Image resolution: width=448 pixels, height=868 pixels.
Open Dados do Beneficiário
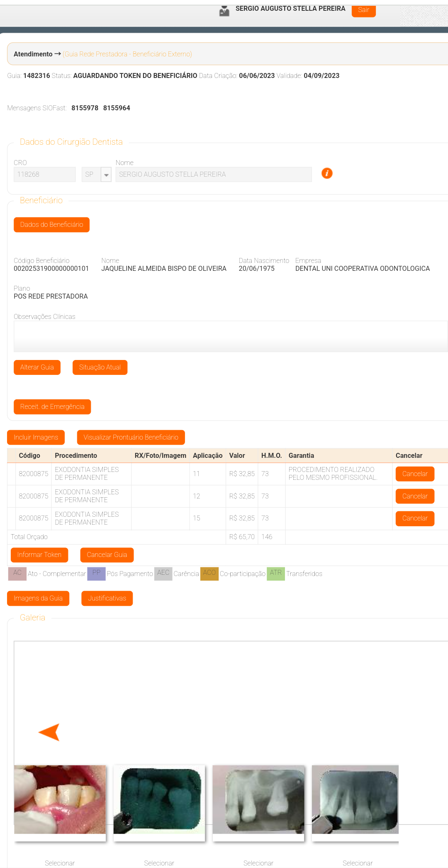click(x=51, y=225)
